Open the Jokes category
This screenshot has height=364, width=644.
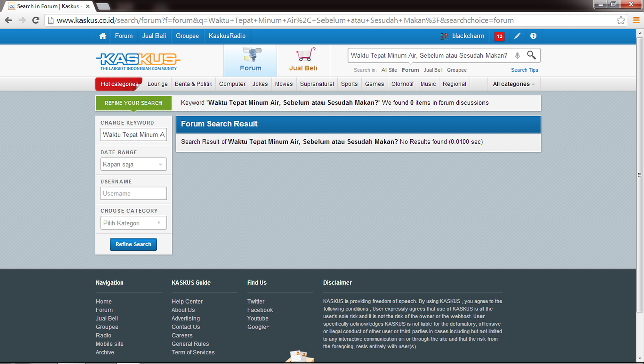pos(260,84)
